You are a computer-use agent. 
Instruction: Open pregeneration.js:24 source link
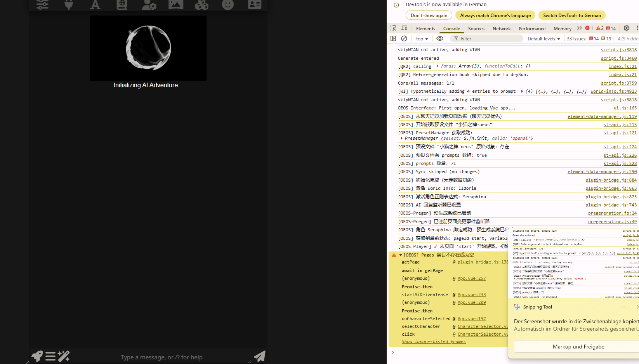click(612, 213)
